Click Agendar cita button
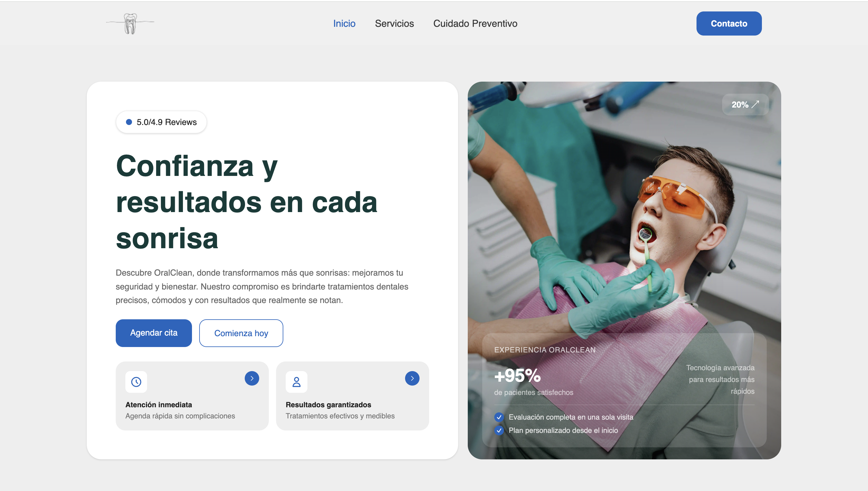Image resolution: width=868 pixels, height=491 pixels. click(154, 333)
